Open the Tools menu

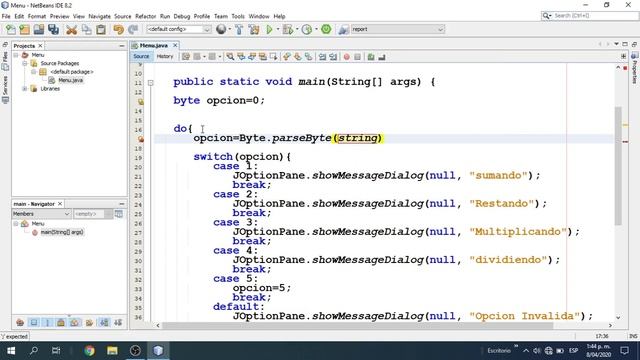[x=238, y=16]
